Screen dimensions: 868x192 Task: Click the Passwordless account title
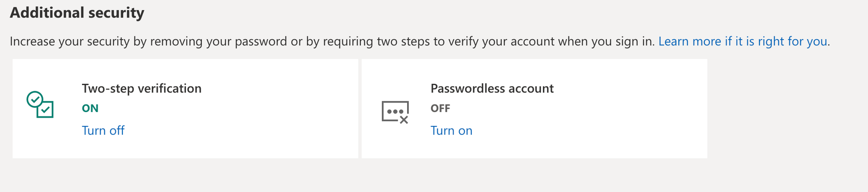492,88
